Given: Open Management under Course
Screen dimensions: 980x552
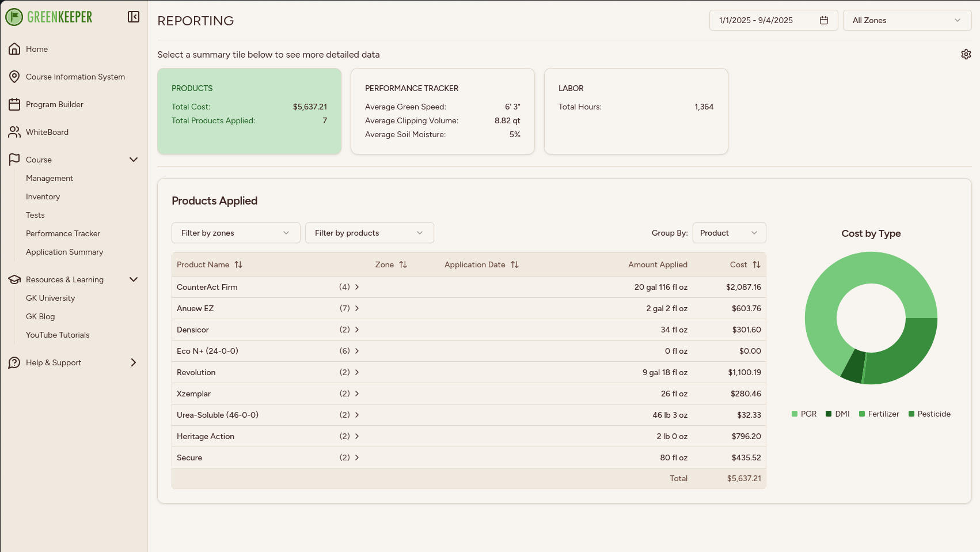Looking at the screenshot, I should pyautogui.click(x=50, y=178).
